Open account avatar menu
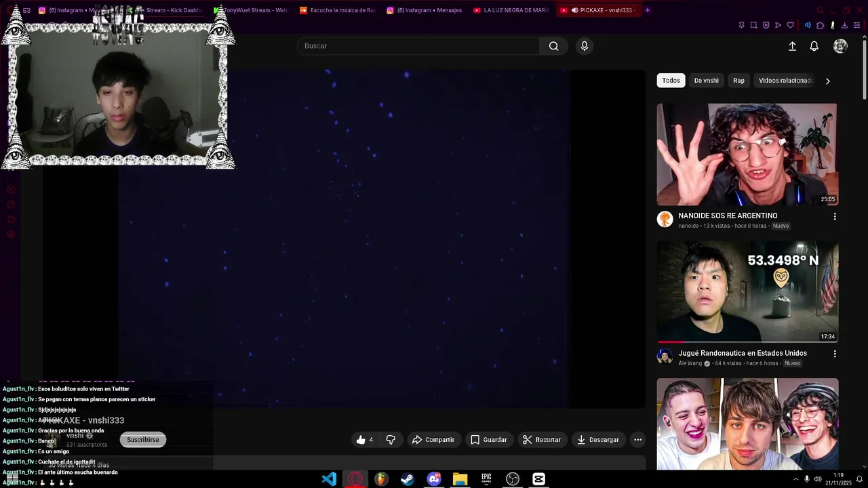The height and width of the screenshot is (488, 868). pos(840,46)
